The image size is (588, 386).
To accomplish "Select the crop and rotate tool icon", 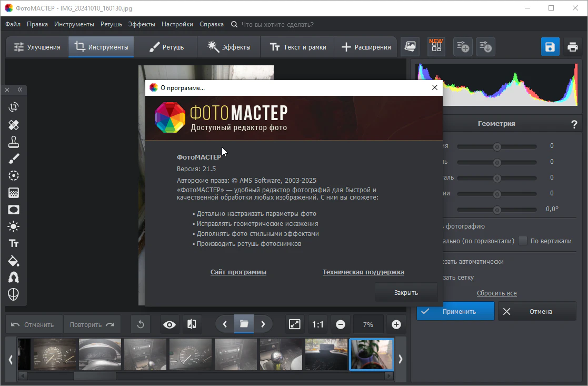I will pyautogui.click(x=14, y=107).
